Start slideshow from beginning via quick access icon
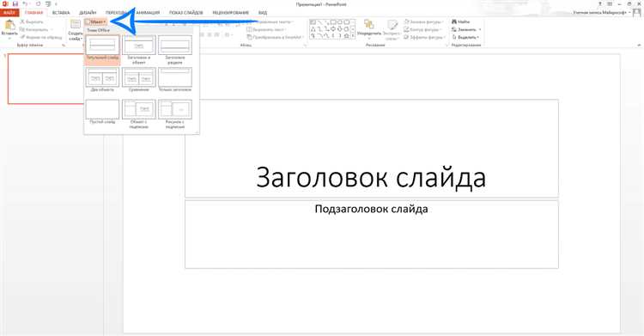The height and width of the screenshot is (336, 644). tap(47, 3)
